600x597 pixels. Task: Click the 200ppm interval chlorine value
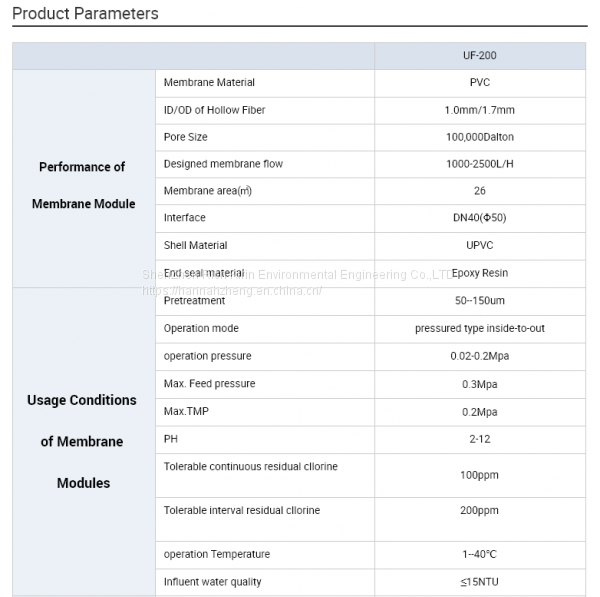click(x=479, y=510)
